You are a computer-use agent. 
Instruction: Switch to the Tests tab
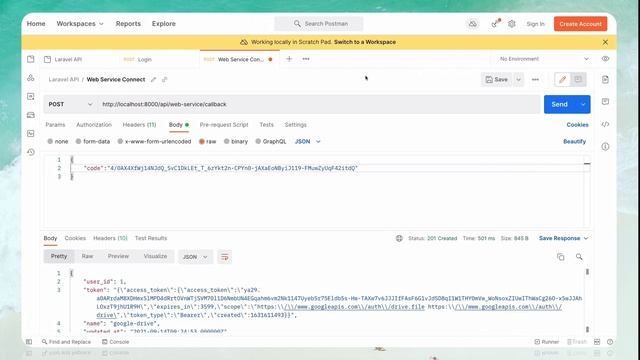[267, 124]
